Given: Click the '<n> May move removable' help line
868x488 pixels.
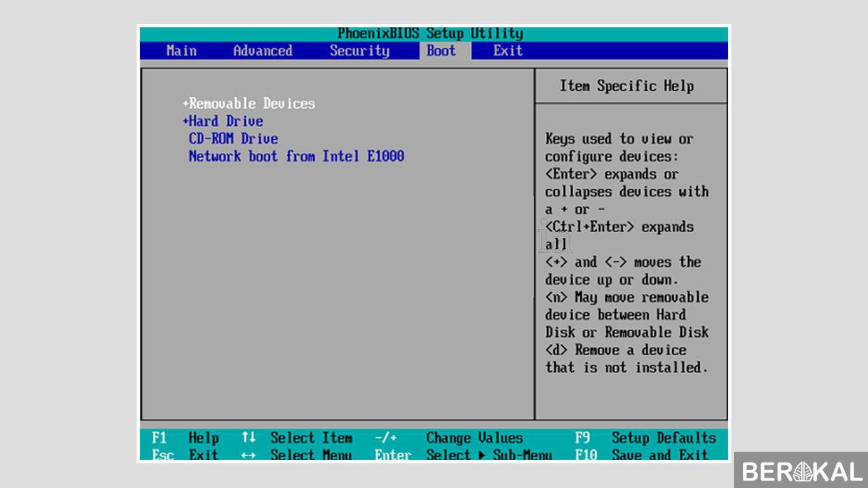Looking at the screenshot, I should (x=627, y=297).
